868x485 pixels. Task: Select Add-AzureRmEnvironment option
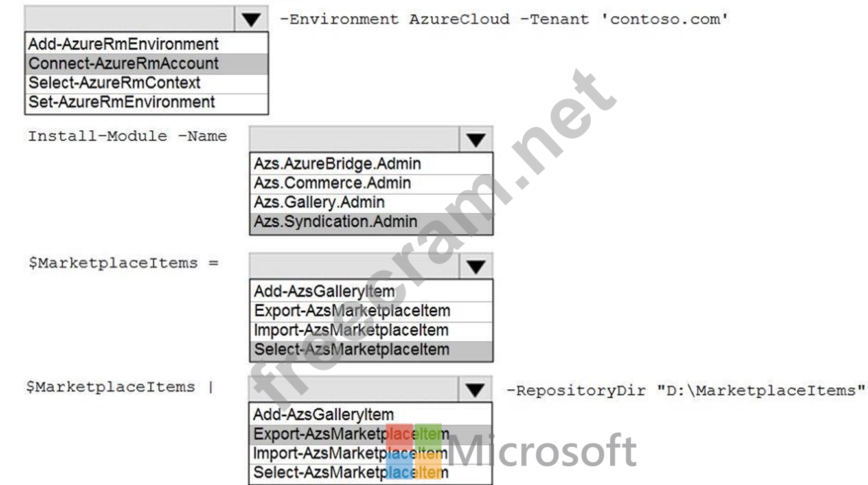coord(146,44)
